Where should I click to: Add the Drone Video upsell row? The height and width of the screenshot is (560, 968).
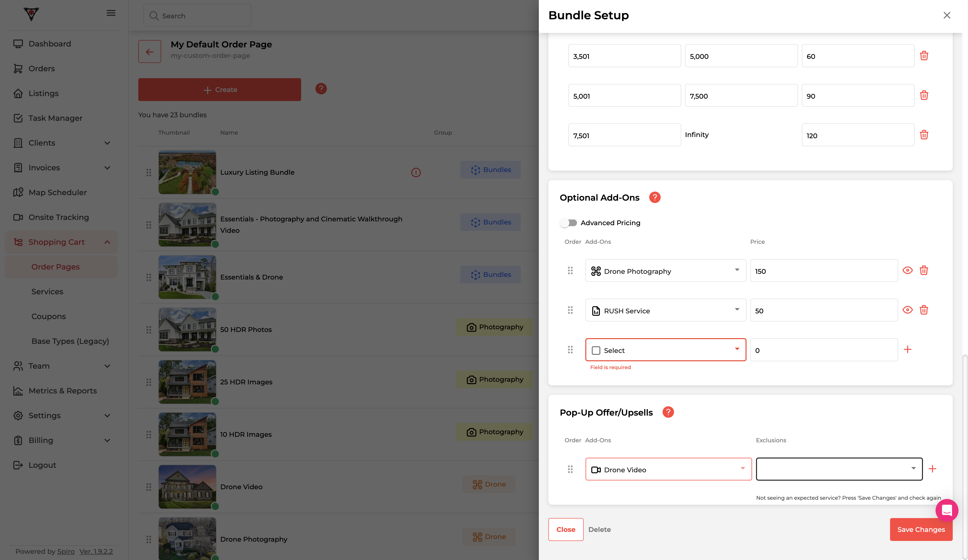tap(932, 469)
